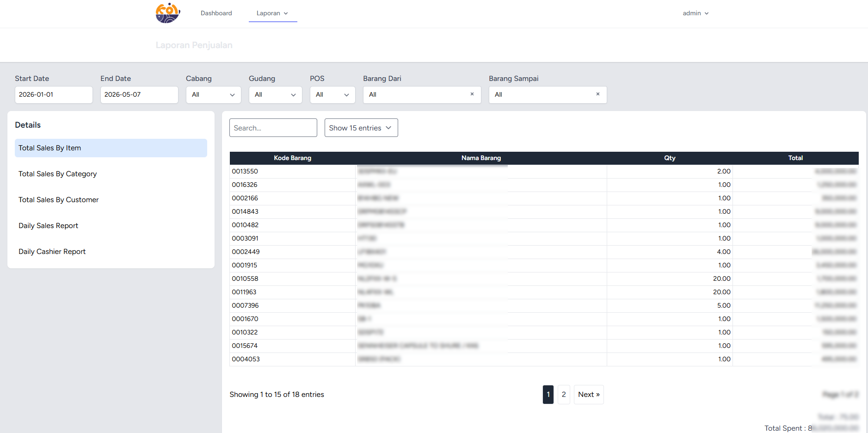Open the Gudang dropdown

tap(276, 94)
